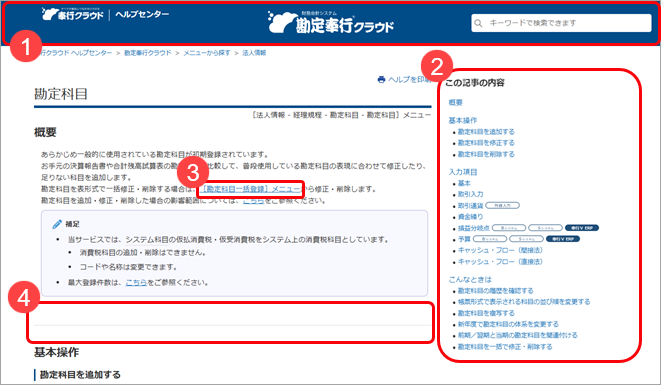Click the 勘定科目 page title

click(61, 94)
